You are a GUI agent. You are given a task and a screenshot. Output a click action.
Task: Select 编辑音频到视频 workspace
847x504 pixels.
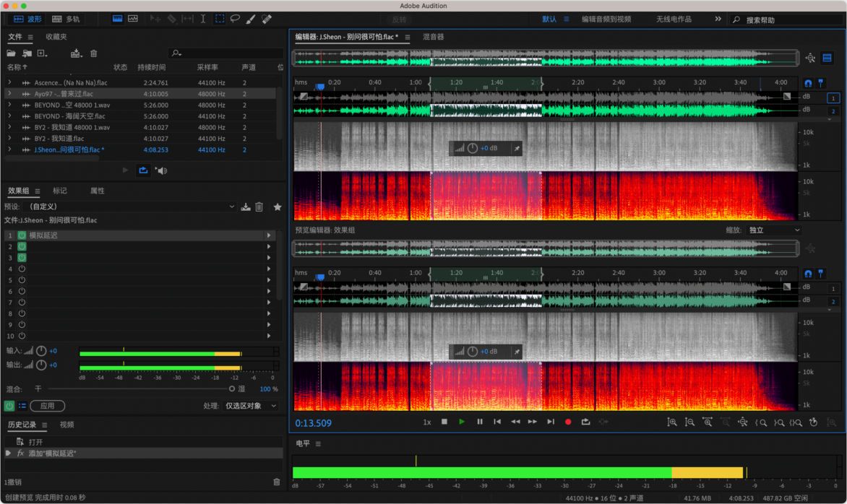click(x=606, y=19)
